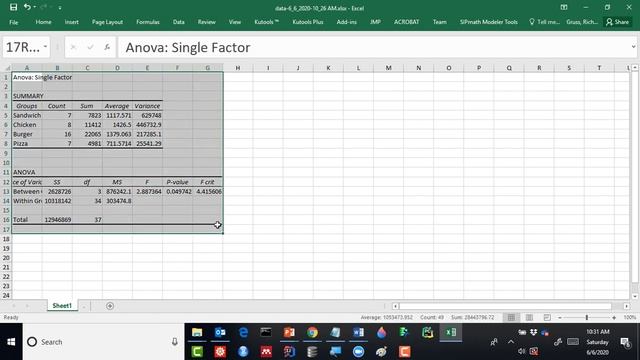Zoom out with the minus button
Image resolution: width=640 pixels, height=360 pixels.
click(x=560, y=317)
